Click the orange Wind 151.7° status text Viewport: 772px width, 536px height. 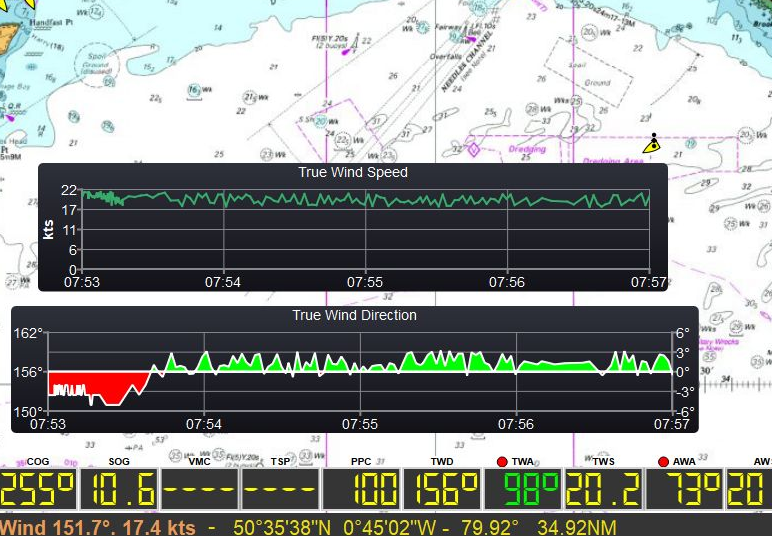pyautogui.click(x=98, y=526)
